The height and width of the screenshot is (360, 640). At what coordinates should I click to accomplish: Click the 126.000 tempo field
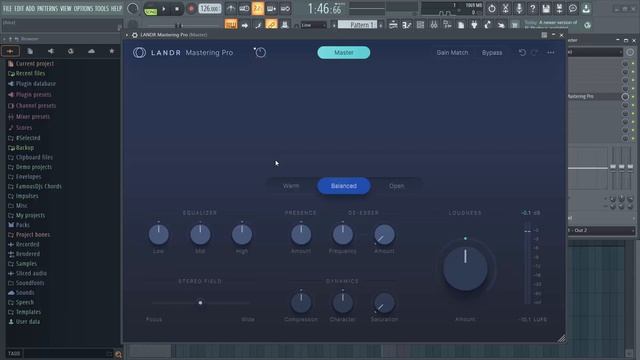pyautogui.click(x=210, y=9)
